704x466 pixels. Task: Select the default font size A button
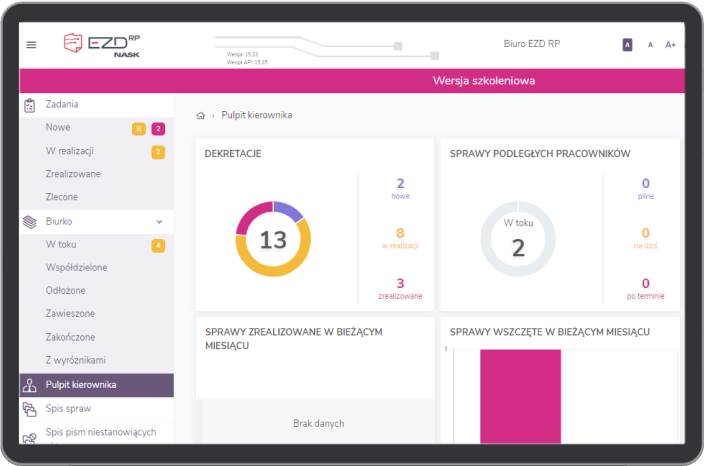pos(627,45)
